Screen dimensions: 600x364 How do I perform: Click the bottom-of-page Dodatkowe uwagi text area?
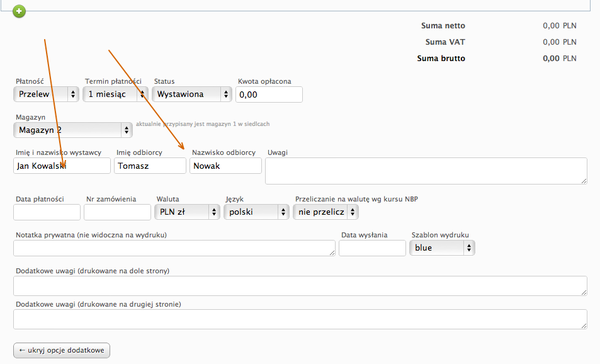click(x=300, y=286)
